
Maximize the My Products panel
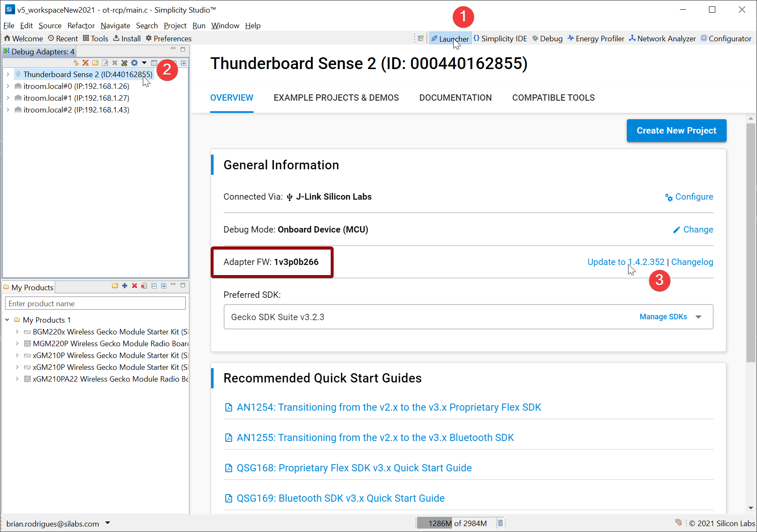tap(183, 285)
